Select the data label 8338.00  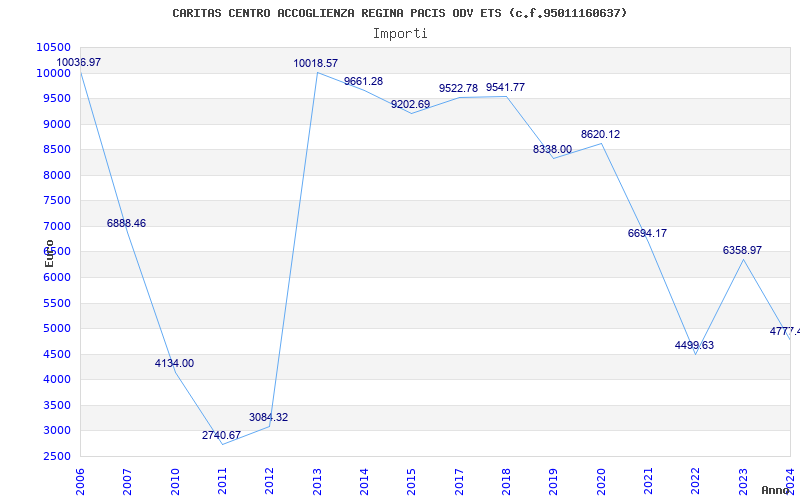(x=553, y=149)
